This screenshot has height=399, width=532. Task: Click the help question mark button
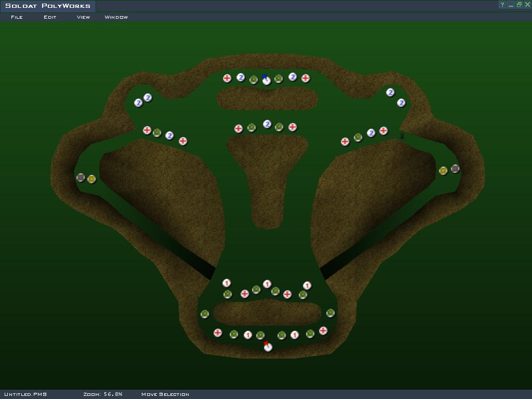point(502,5)
